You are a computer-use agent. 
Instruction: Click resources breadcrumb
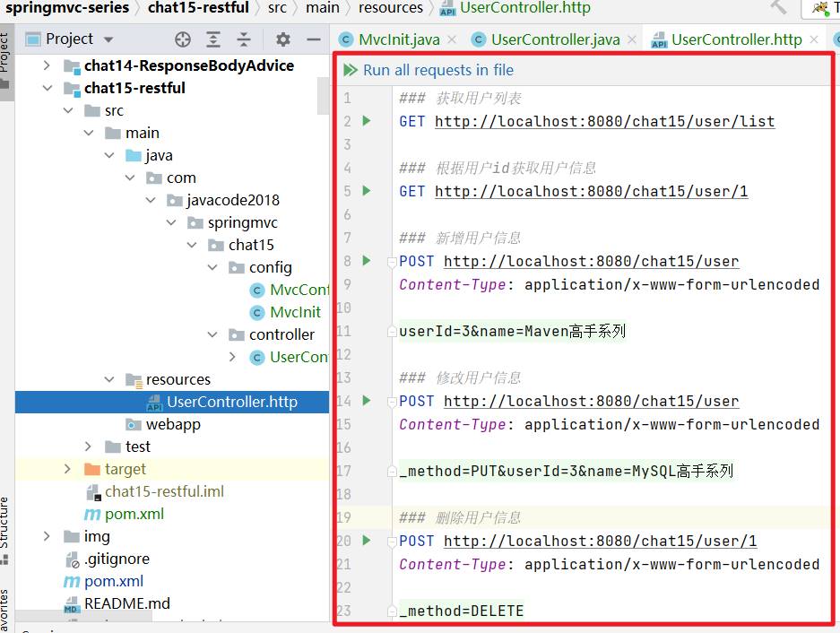pos(391,7)
